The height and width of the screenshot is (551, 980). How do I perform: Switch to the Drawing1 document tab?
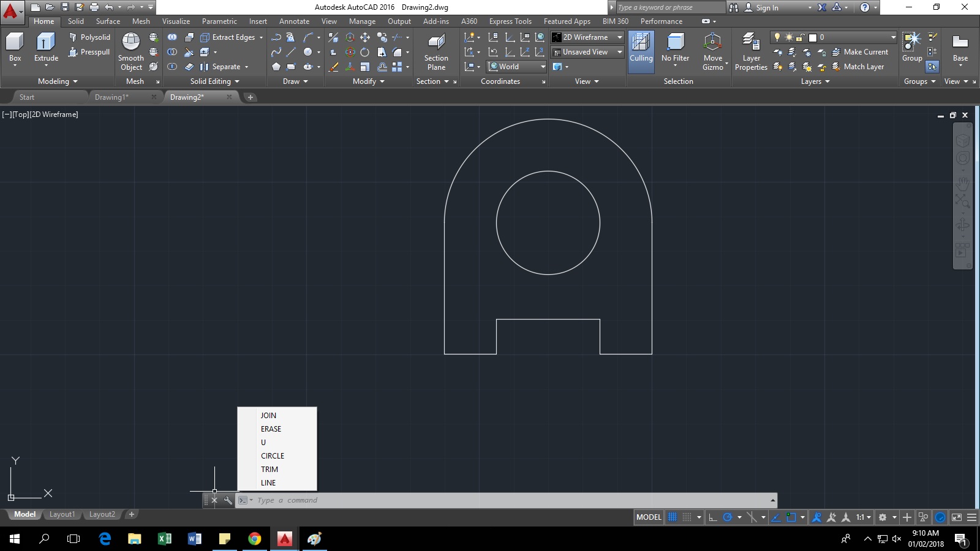[111, 97]
